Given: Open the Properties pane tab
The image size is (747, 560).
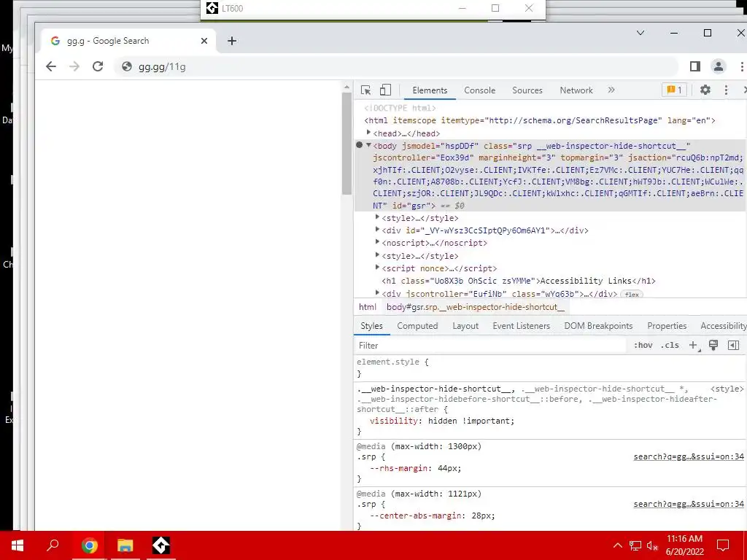Looking at the screenshot, I should (667, 326).
